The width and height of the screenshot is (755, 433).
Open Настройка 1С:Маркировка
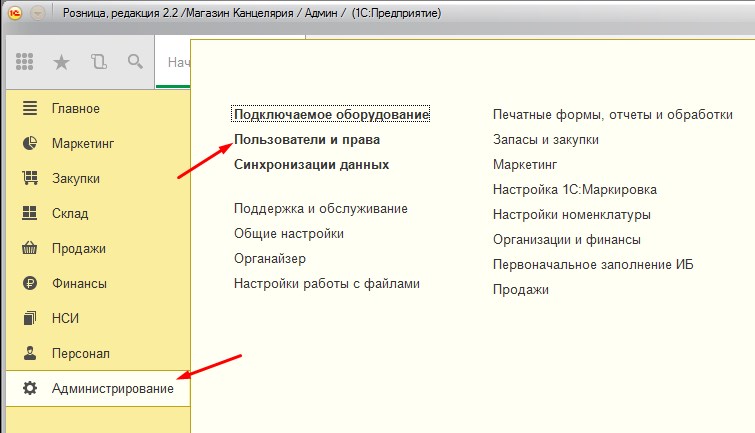point(574,190)
